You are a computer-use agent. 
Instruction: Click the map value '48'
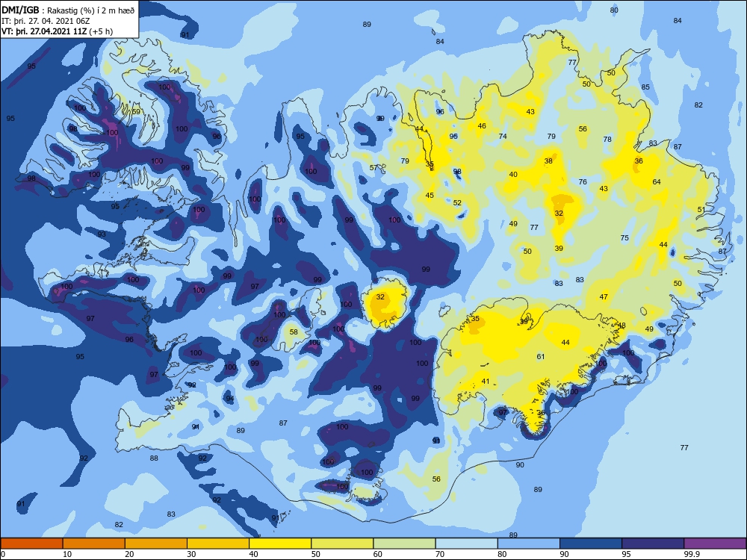(622, 326)
